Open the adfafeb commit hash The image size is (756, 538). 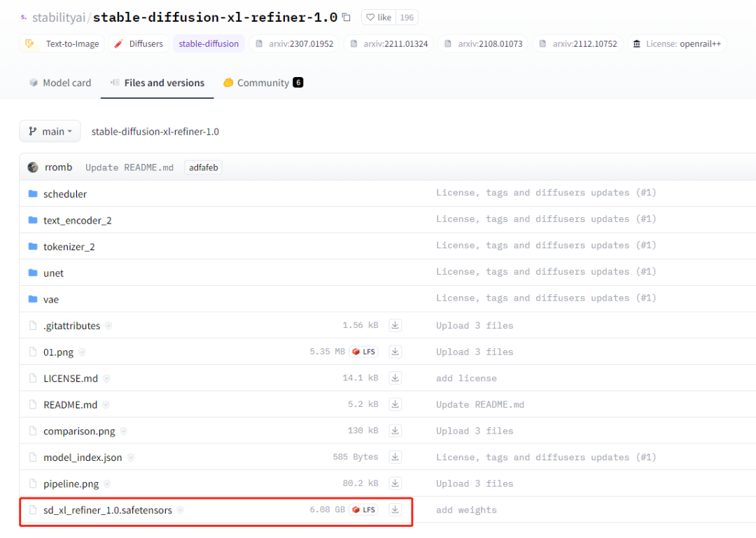tap(204, 167)
